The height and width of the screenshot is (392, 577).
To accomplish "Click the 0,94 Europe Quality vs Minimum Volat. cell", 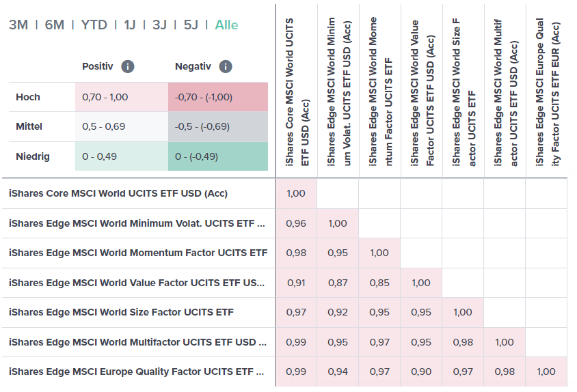I will [x=338, y=372].
